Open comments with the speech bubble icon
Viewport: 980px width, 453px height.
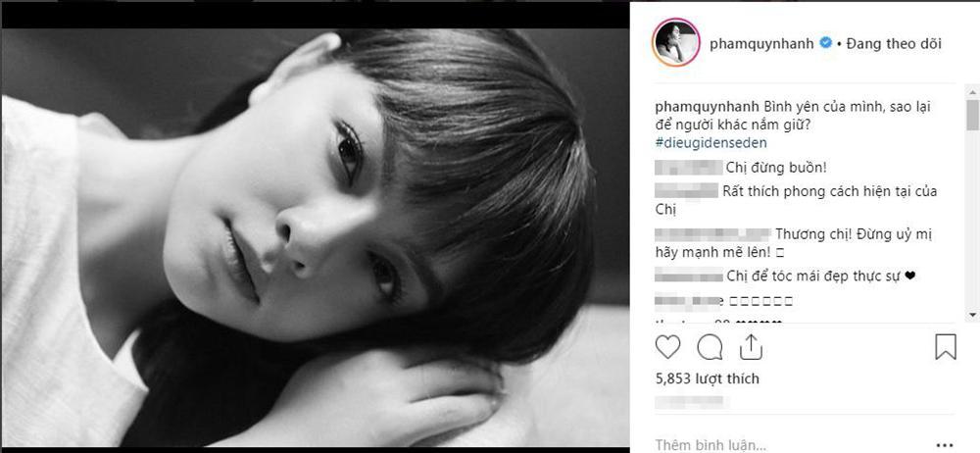click(x=710, y=347)
